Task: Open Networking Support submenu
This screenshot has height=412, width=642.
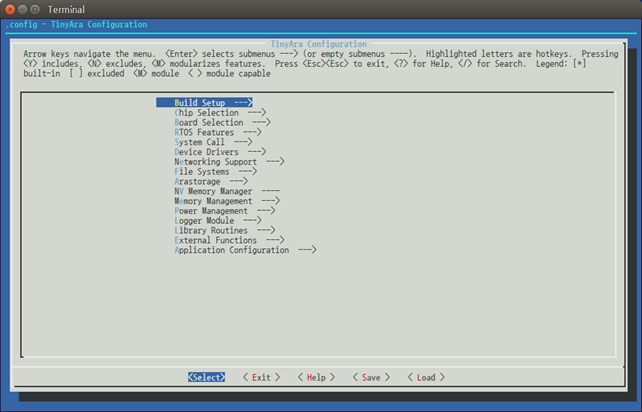Action: (x=215, y=162)
